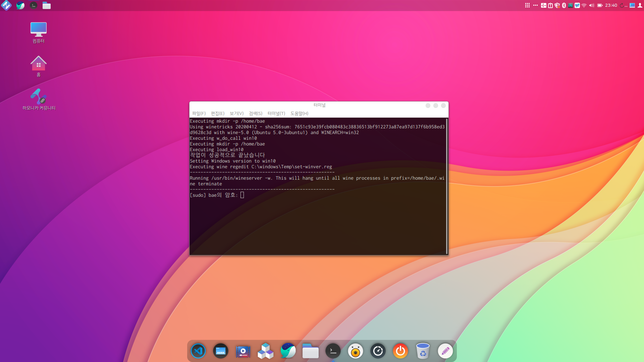This screenshot has height=362, width=644.
Task: Click 'Executing wine regedit' terminal line
Action: click(x=261, y=167)
